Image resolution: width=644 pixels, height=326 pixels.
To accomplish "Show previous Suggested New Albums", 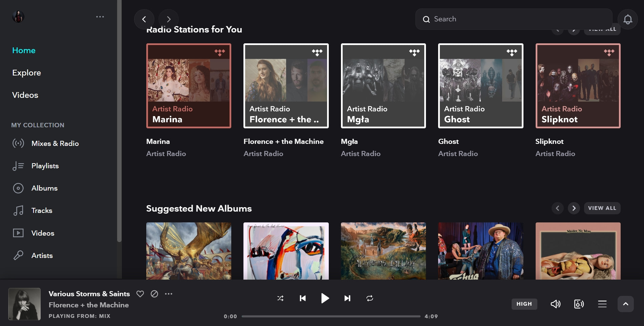I will [x=558, y=208].
